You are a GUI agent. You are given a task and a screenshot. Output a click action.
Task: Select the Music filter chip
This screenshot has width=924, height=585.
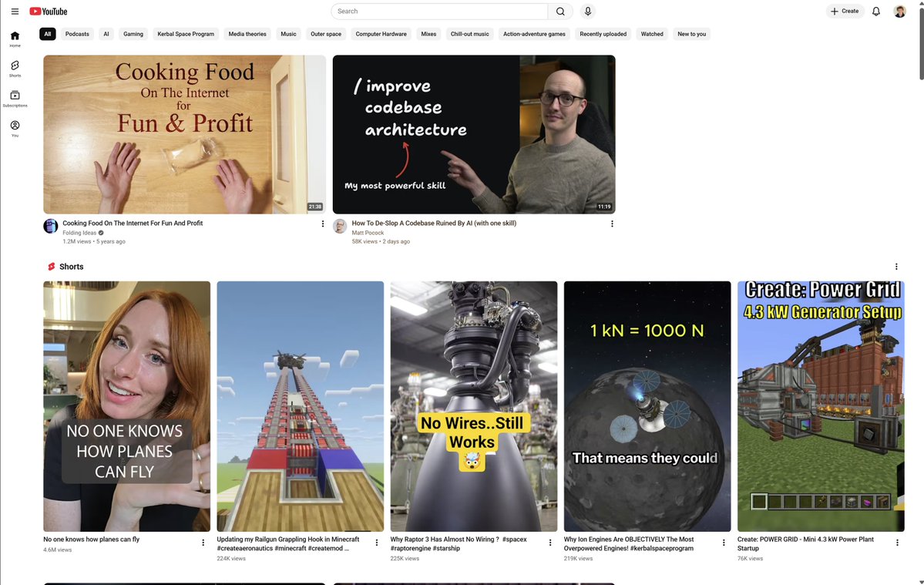click(x=288, y=34)
